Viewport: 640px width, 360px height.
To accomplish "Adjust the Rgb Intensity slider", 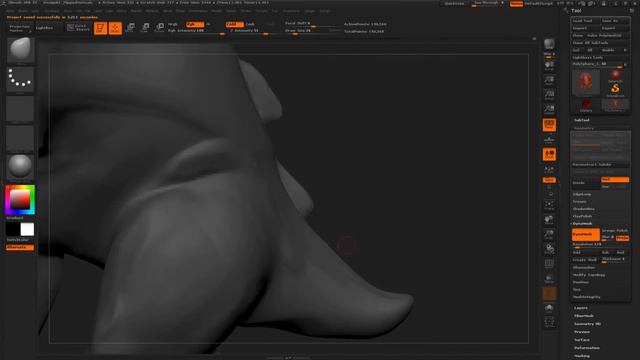I will point(196,31).
